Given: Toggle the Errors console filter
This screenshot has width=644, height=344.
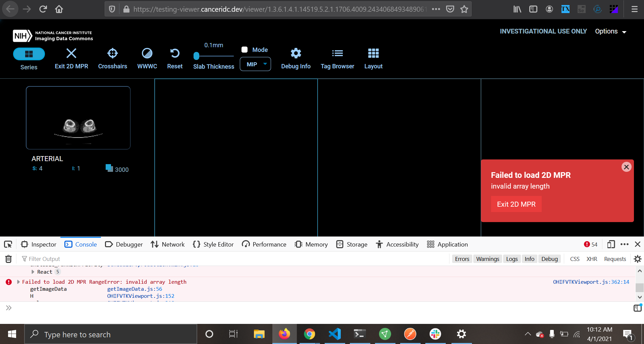Looking at the screenshot, I should click(x=462, y=259).
